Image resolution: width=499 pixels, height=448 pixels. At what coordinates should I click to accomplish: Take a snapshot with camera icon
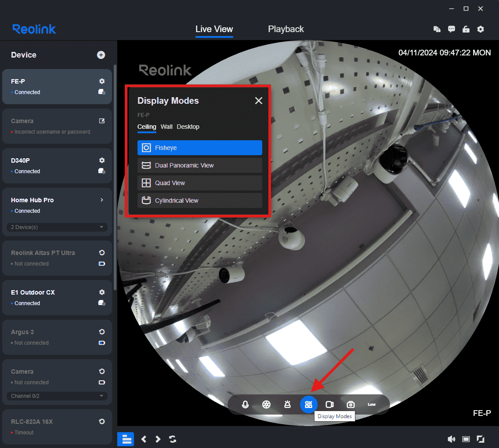(x=351, y=404)
